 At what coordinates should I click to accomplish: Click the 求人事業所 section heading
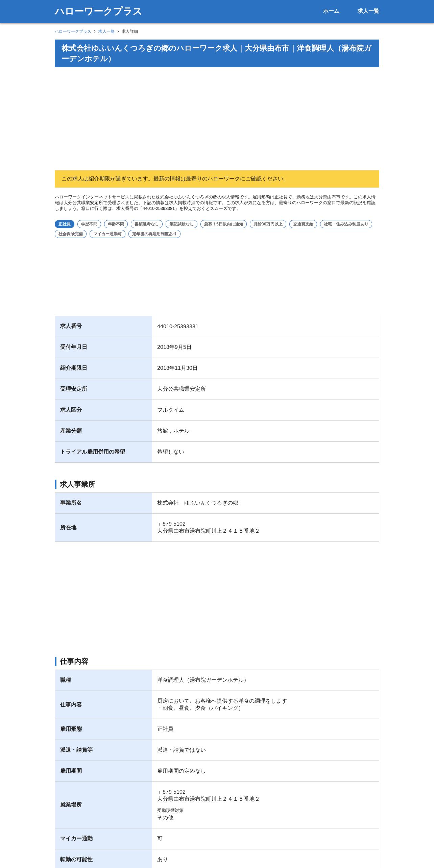pyautogui.click(x=77, y=484)
